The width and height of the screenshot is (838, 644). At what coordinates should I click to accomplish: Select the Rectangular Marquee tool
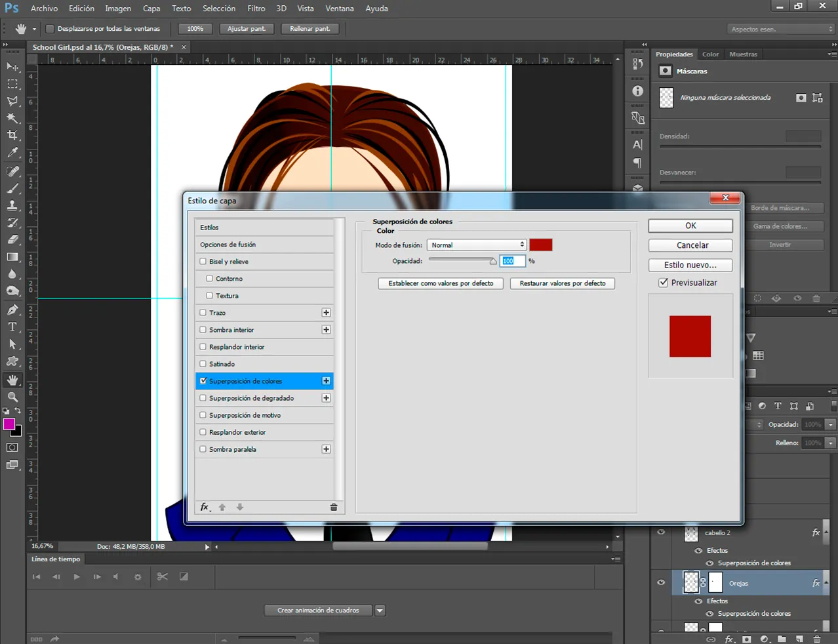(12, 84)
